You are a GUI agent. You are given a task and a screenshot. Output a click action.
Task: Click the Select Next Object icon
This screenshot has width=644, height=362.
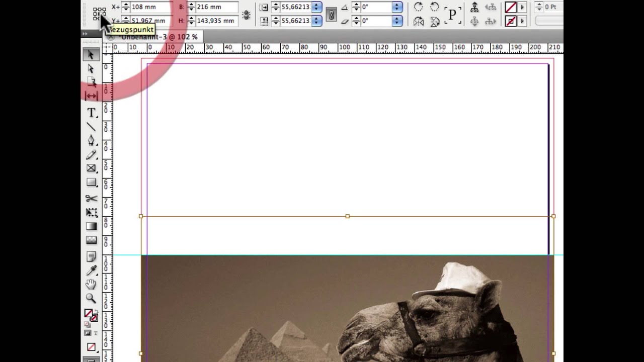click(491, 21)
